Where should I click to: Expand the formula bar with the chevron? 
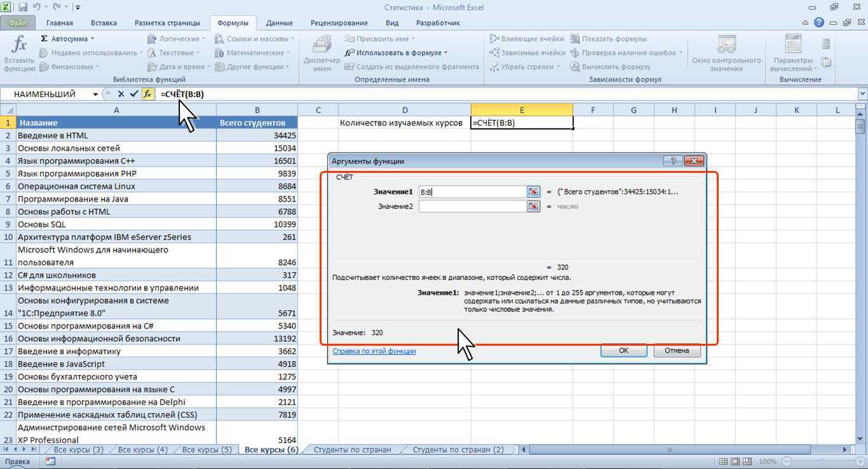click(862, 94)
